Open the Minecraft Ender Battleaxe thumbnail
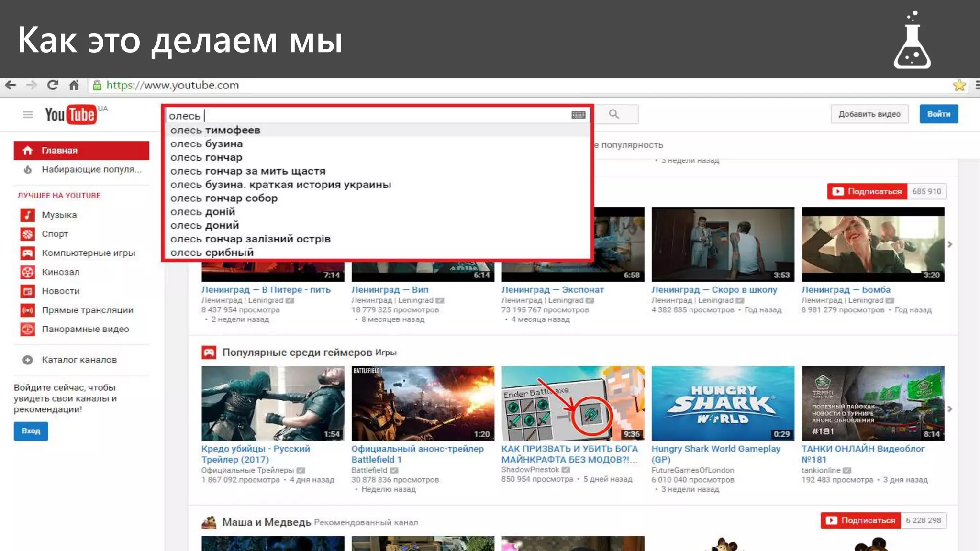 [573, 403]
